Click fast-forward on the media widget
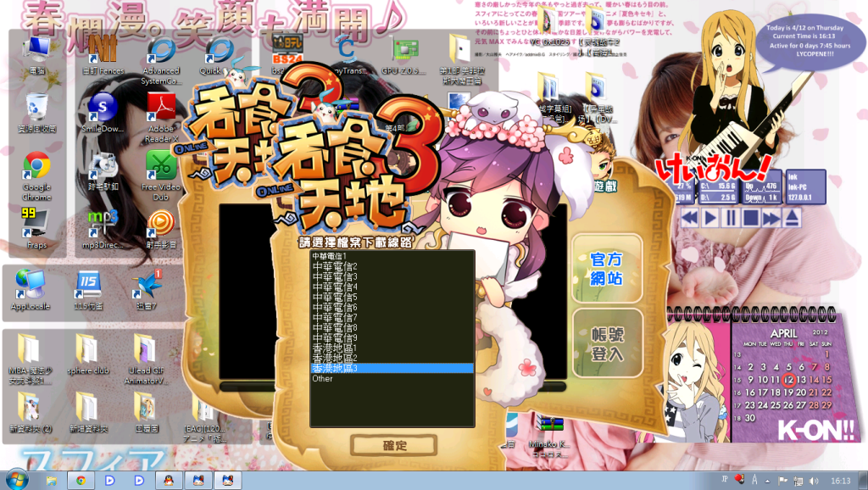Viewport: 868px width, 490px height. [771, 218]
